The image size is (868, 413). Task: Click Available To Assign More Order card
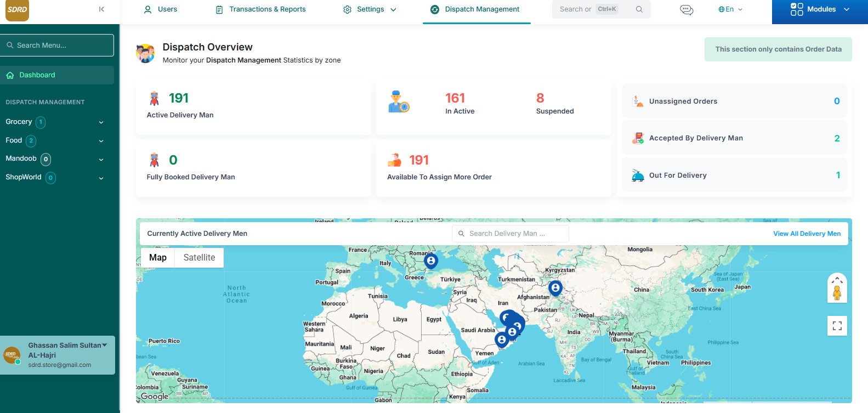493,168
